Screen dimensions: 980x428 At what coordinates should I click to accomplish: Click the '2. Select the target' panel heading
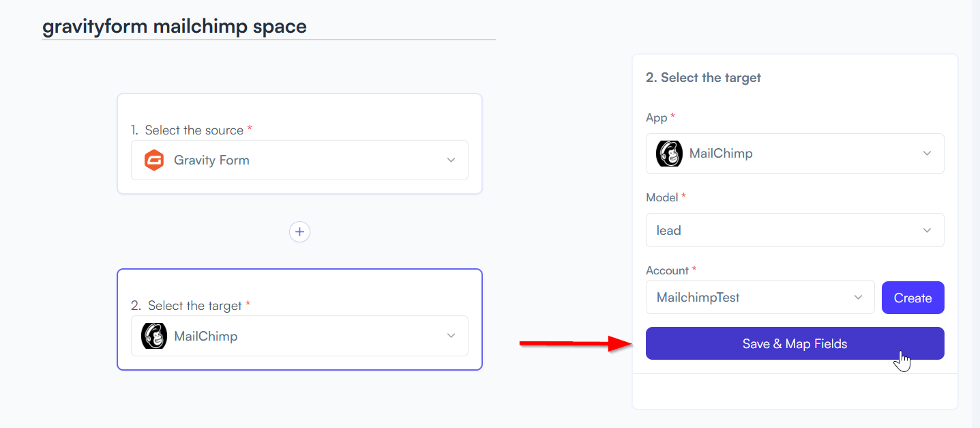(703, 78)
